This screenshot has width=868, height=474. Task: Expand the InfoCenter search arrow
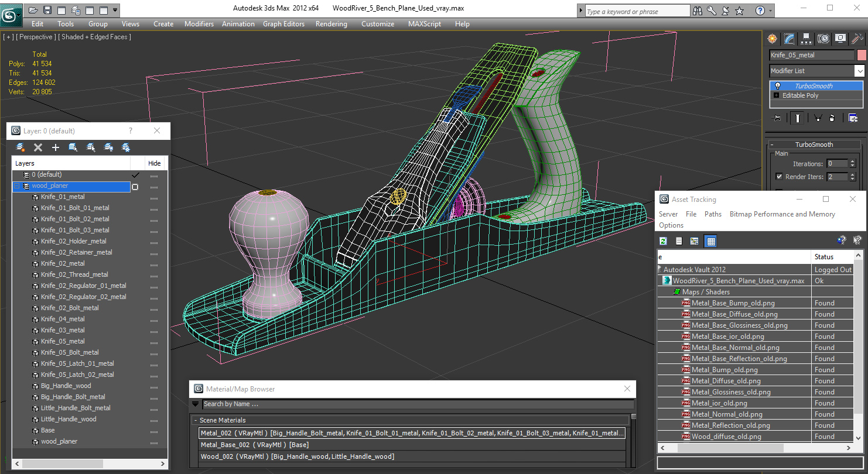pyautogui.click(x=580, y=11)
